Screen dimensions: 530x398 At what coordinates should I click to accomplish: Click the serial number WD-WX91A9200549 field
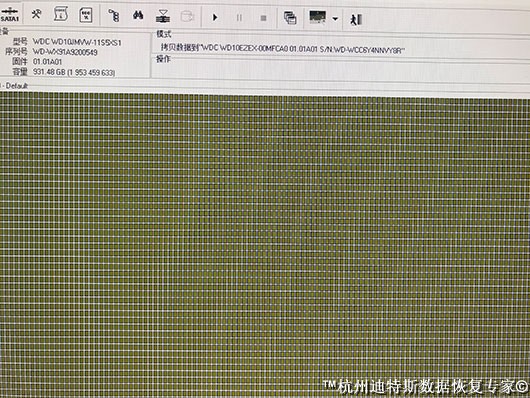coord(65,52)
